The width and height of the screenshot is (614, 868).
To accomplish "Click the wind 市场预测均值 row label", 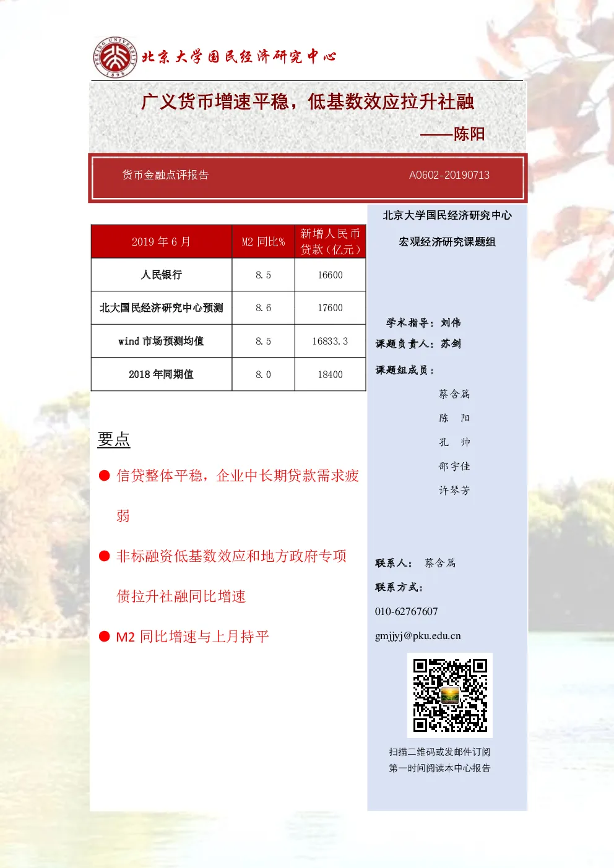I will (x=161, y=342).
